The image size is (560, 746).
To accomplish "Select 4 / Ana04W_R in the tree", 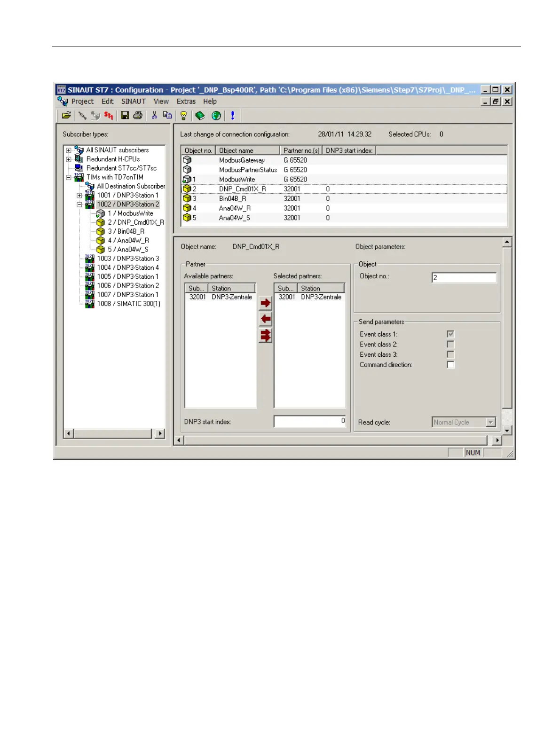I will click(x=128, y=241).
